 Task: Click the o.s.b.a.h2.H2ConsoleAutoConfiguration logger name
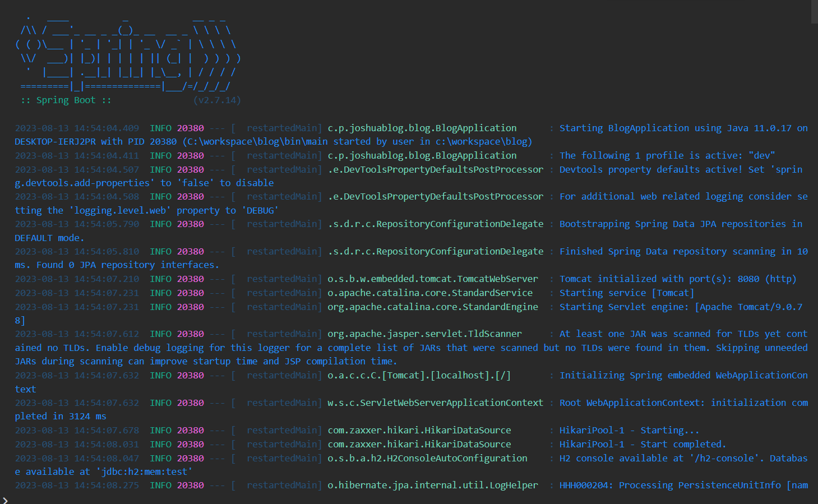tap(427, 459)
